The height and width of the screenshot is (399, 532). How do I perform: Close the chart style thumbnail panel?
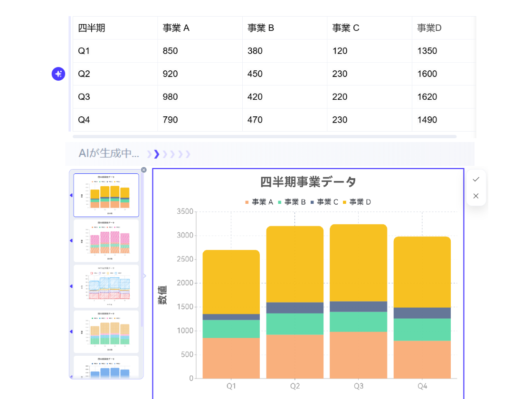(144, 170)
